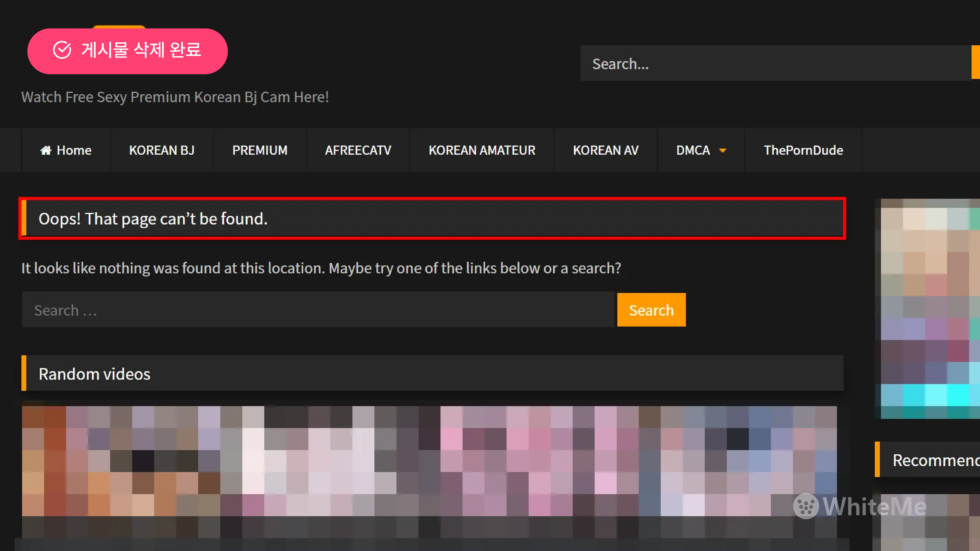Expand the DMCA dropdown arrow

pos(722,151)
